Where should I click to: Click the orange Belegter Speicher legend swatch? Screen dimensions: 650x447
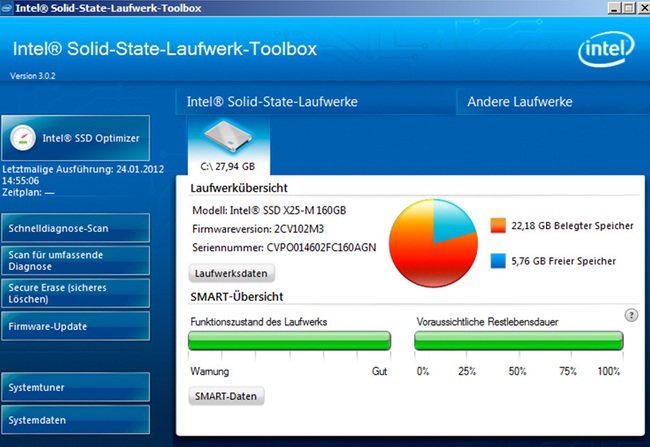(498, 226)
